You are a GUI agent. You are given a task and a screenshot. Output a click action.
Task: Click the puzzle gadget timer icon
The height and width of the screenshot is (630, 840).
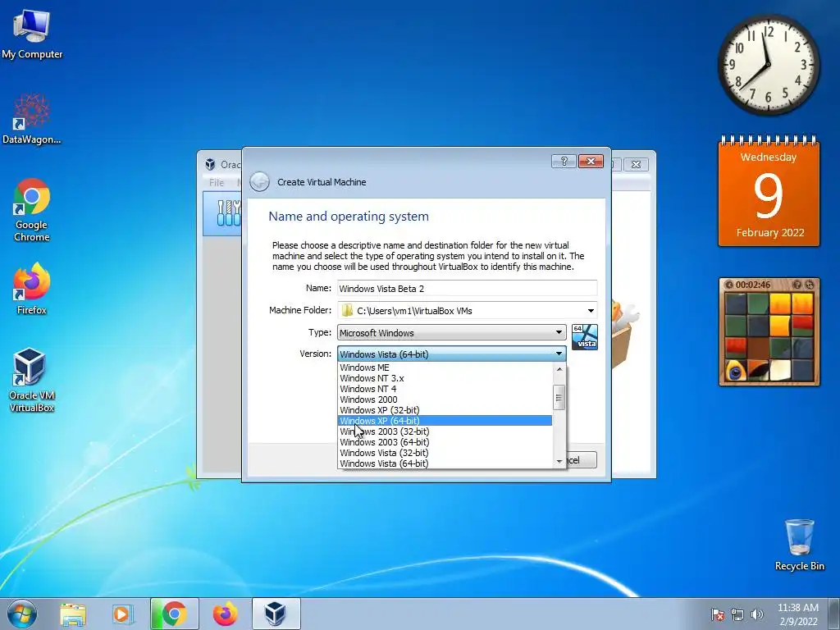tap(728, 285)
